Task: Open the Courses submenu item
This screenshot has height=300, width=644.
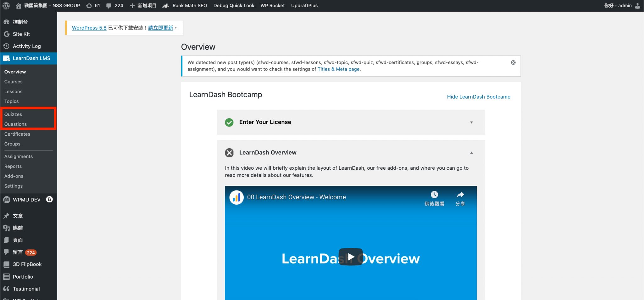Action: coord(14,82)
